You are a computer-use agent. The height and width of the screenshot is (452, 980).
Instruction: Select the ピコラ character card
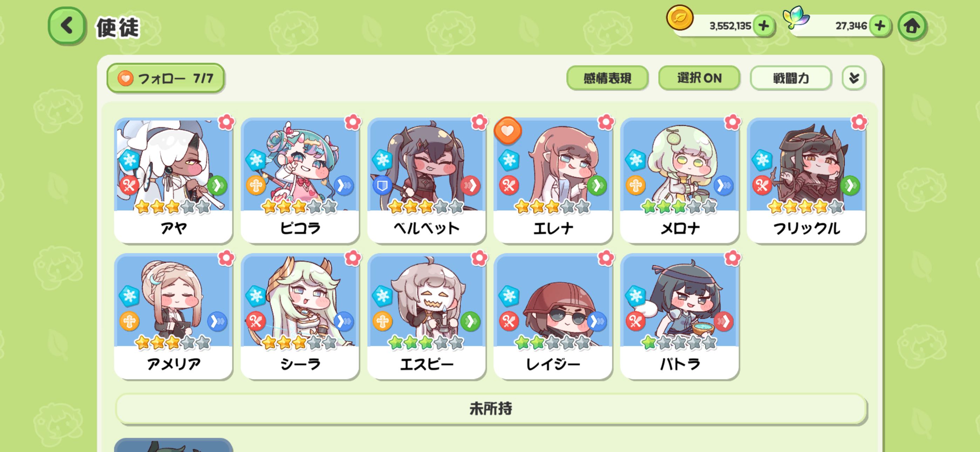coord(300,180)
